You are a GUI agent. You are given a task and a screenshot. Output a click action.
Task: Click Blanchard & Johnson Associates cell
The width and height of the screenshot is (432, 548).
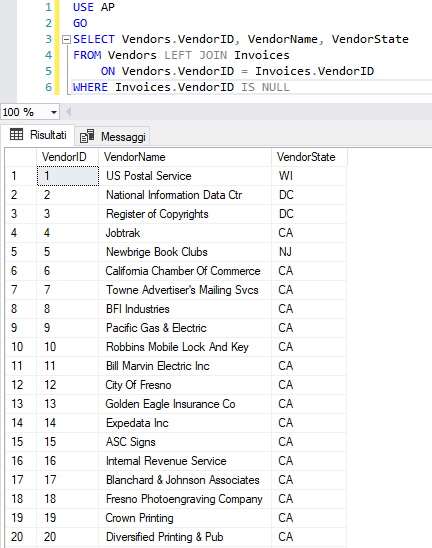point(185,480)
